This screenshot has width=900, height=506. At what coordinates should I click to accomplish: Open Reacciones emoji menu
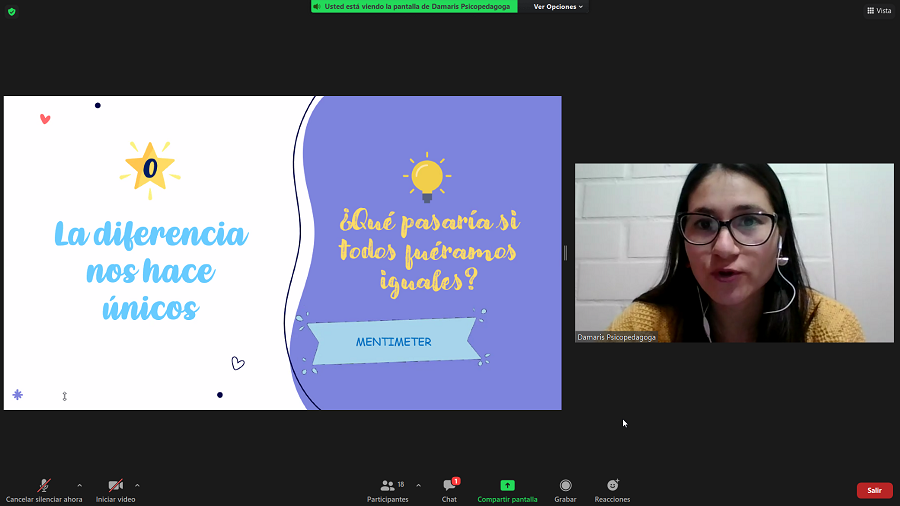pyautogui.click(x=612, y=491)
